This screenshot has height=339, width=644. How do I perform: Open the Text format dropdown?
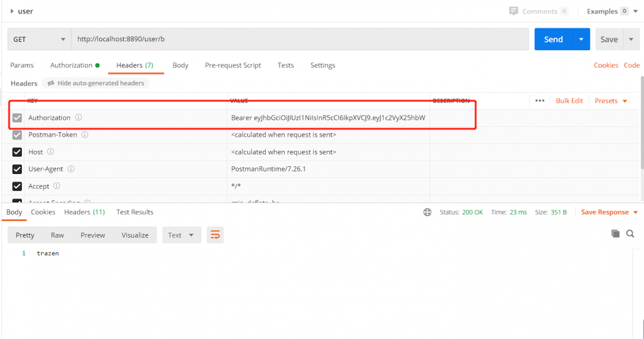(182, 235)
